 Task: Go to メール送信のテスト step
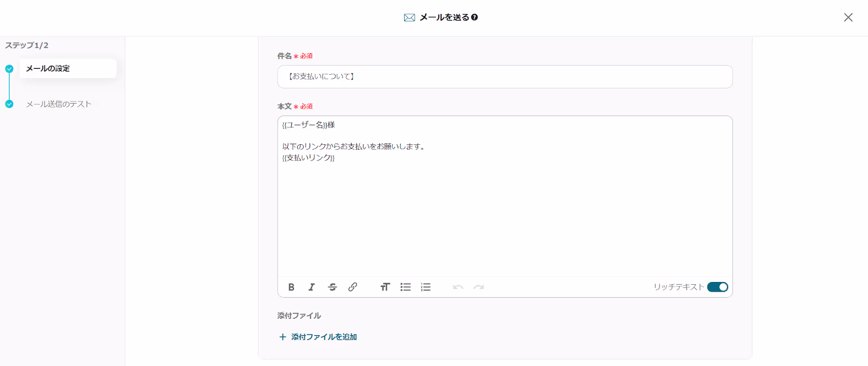tap(59, 104)
